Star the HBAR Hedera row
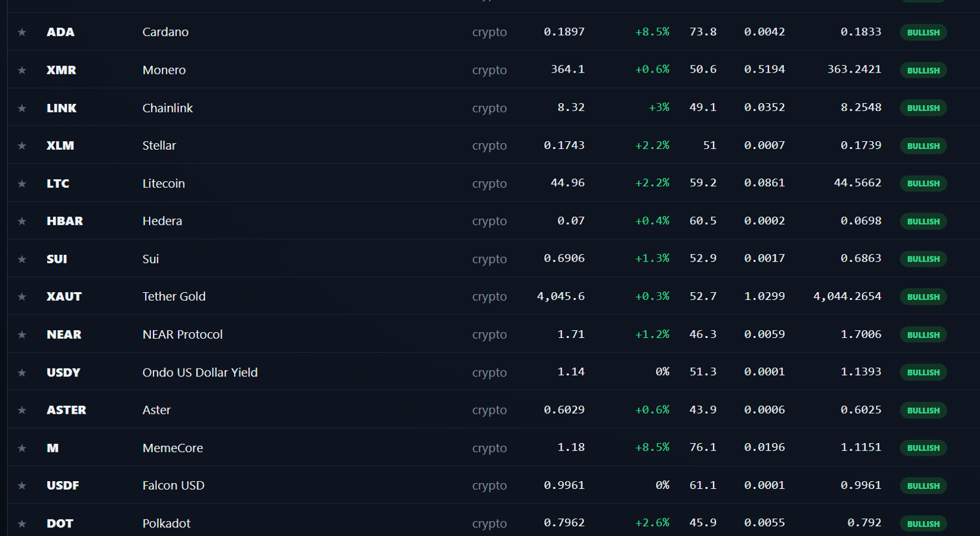Image resolution: width=980 pixels, height=536 pixels. 22,221
